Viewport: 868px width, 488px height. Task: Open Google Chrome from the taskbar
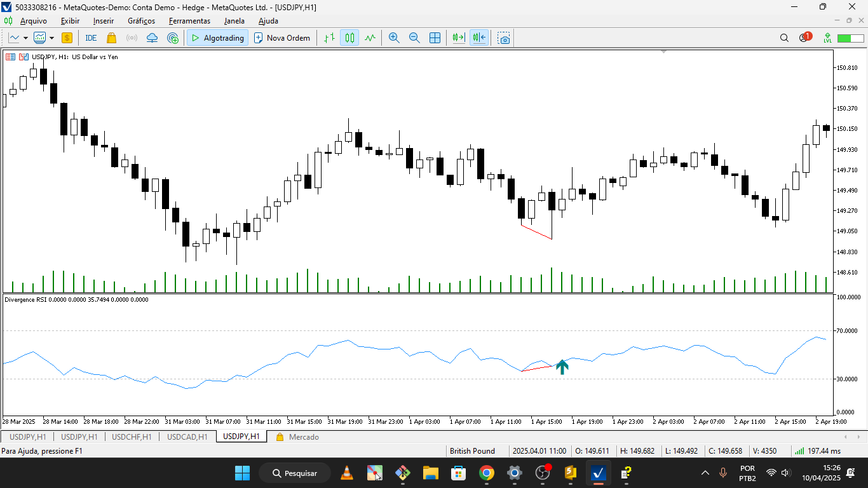[x=487, y=473]
